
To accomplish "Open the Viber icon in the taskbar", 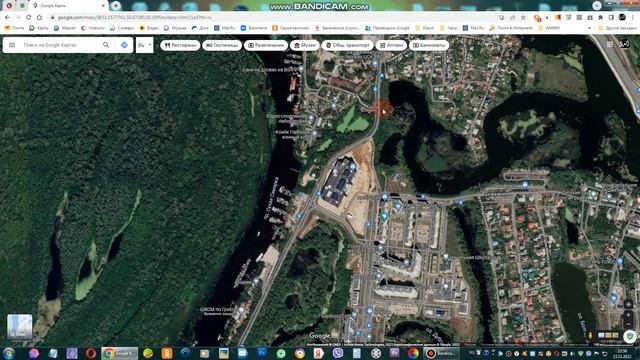I will pyautogui.click(x=338, y=353).
